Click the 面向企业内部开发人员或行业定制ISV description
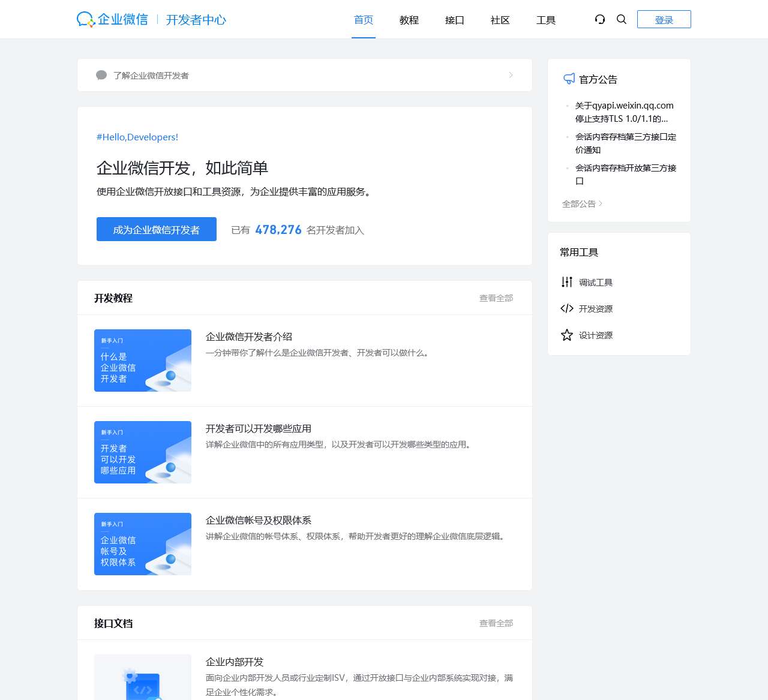The height and width of the screenshot is (700, 768). point(359,684)
